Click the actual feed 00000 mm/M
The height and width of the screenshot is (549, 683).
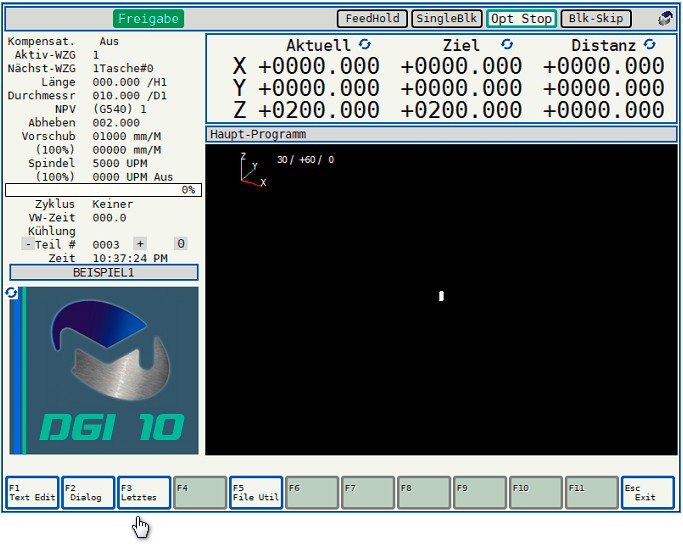pyautogui.click(x=126, y=150)
